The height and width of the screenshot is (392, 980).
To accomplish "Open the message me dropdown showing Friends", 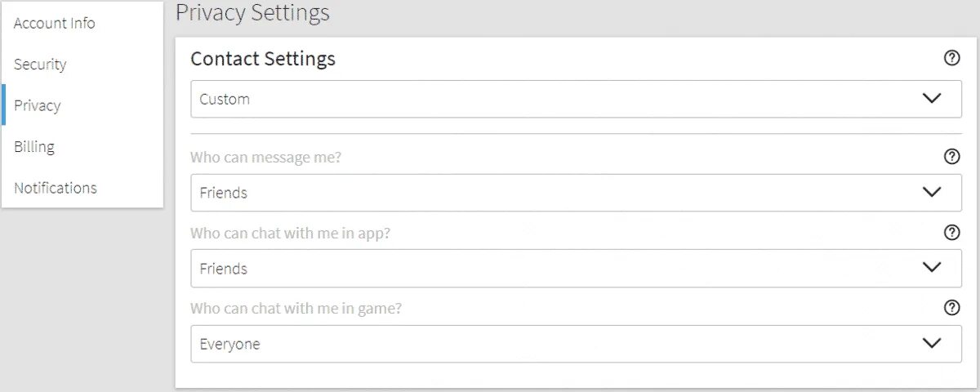I will pyautogui.click(x=577, y=193).
